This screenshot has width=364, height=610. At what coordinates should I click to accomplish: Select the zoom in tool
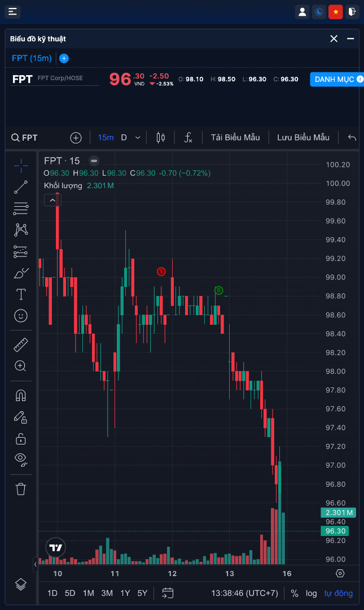tap(21, 365)
